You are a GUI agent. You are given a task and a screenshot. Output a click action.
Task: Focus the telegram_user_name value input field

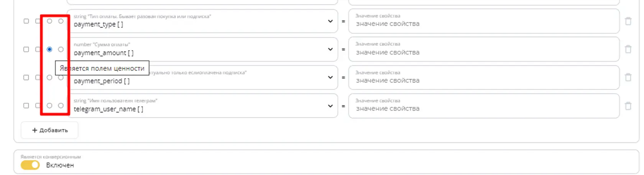(x=484, y=106)
